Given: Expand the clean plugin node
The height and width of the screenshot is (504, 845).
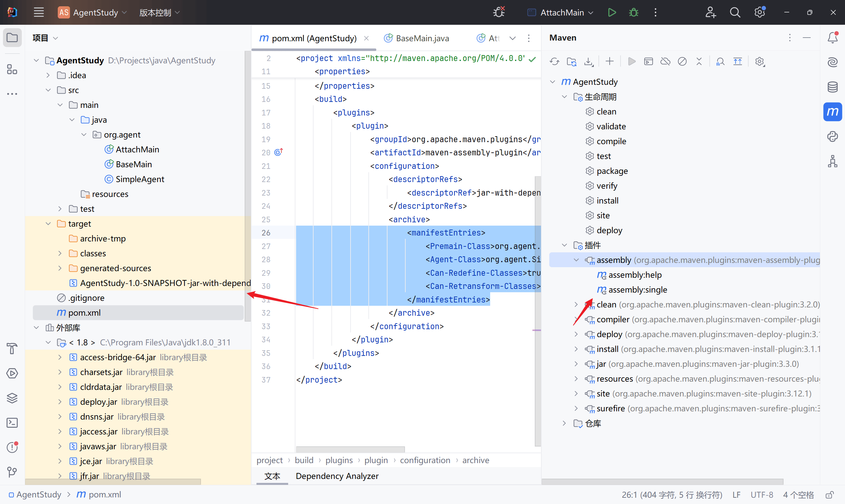Looking at the screenshot, I should click(x=576, y=304).
